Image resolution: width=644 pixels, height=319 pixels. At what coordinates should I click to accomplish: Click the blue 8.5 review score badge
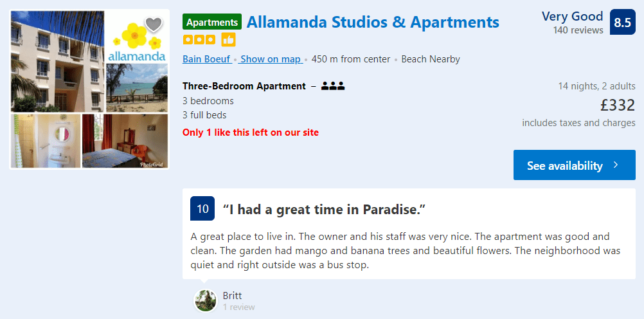point(622,23)
